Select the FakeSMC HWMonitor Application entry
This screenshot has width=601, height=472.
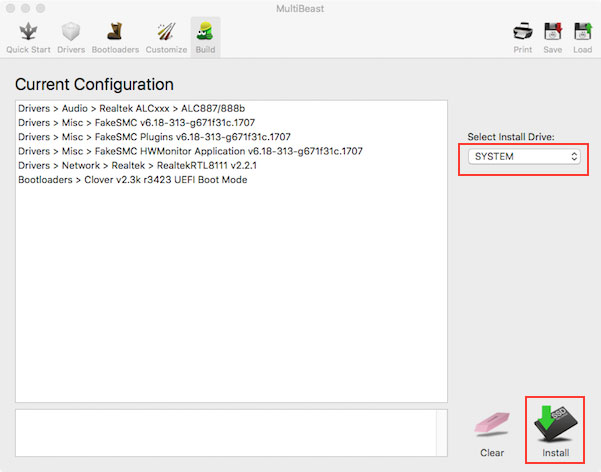pyautogui.click(x=190, y=151)
